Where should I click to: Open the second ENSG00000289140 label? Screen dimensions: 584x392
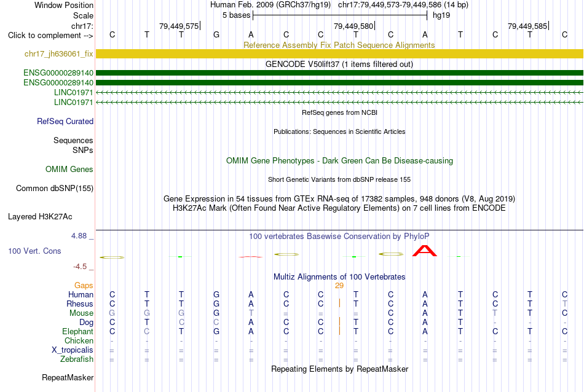58,82
